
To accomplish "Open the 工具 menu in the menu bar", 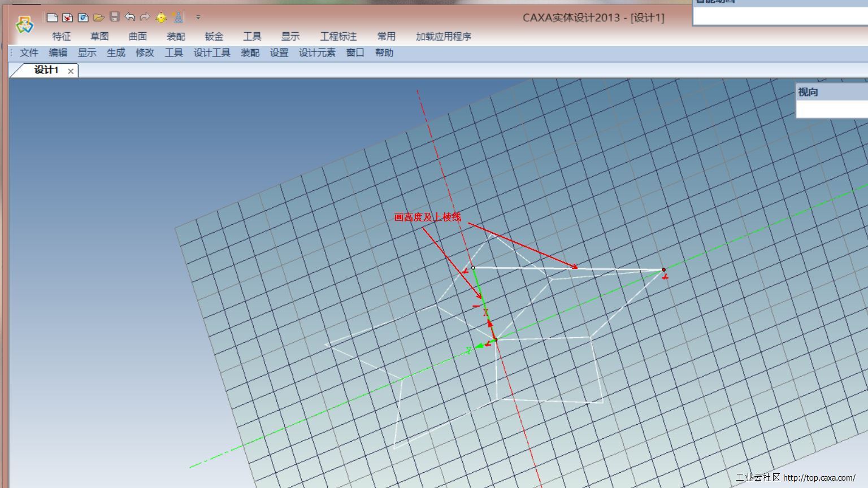I will [x=174, y=53].
